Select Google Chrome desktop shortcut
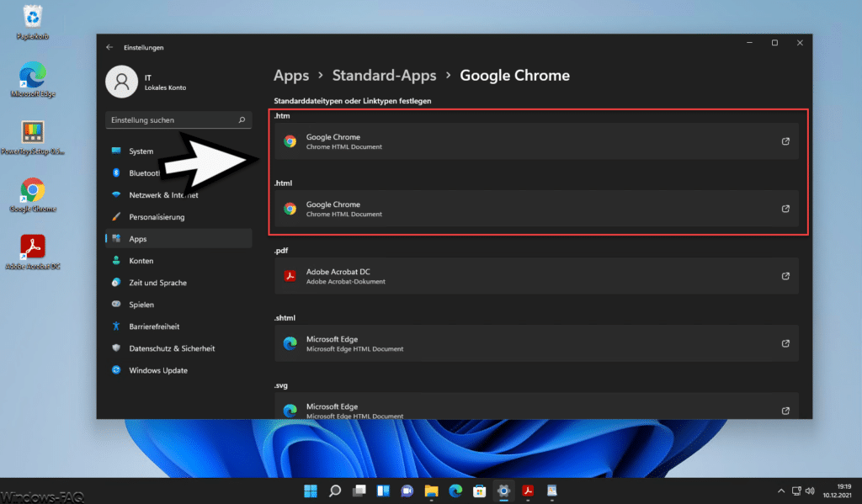 point(33,194)
